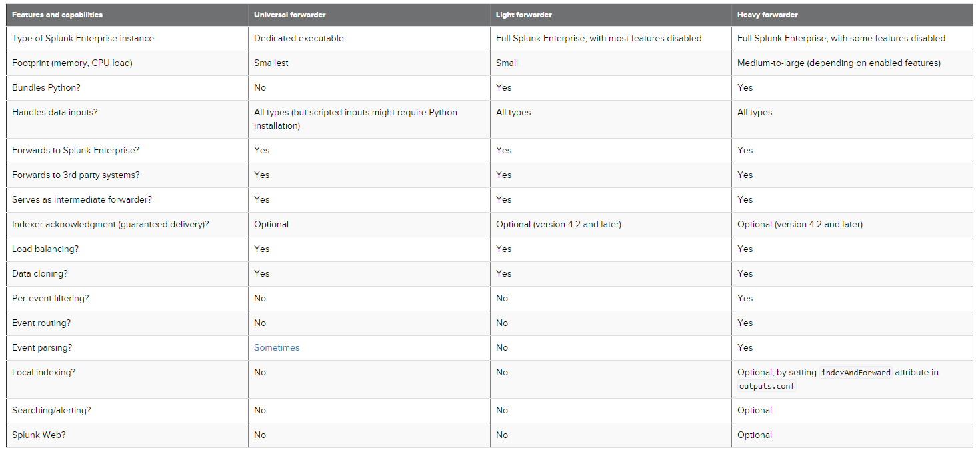Click Universal forwarder's "No" for Local indexing
The image size is (980, 452).
pyautogui.click(x=260, y=372)
